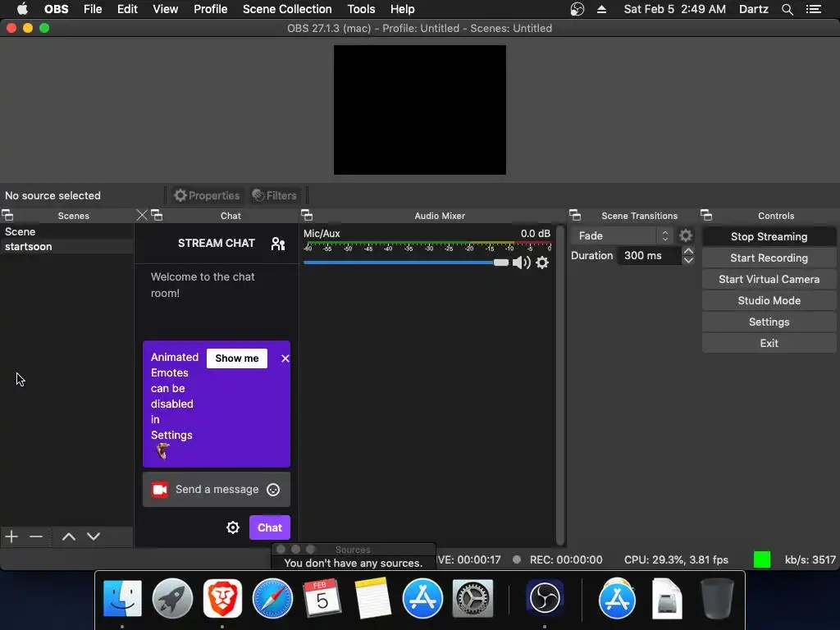Open the emote picker smiley icon
Viewport: 840px width, 630px height.
click(273, 490)
